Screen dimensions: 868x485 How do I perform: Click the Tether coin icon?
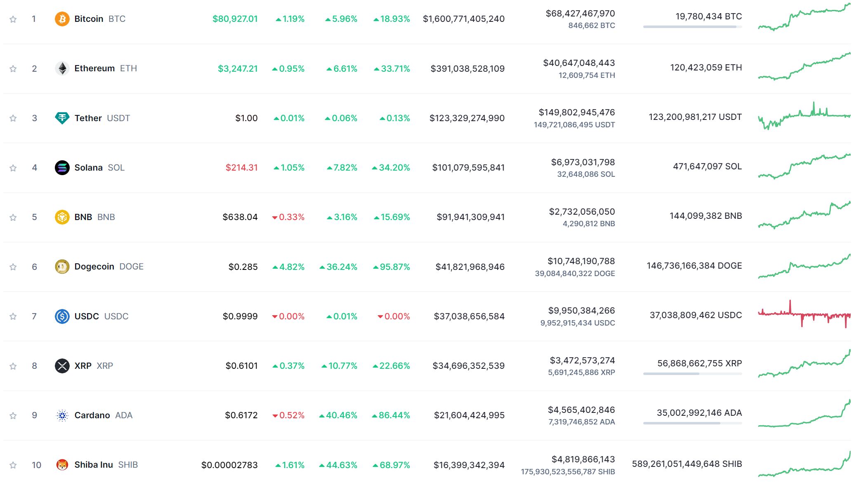click(62, 118)
